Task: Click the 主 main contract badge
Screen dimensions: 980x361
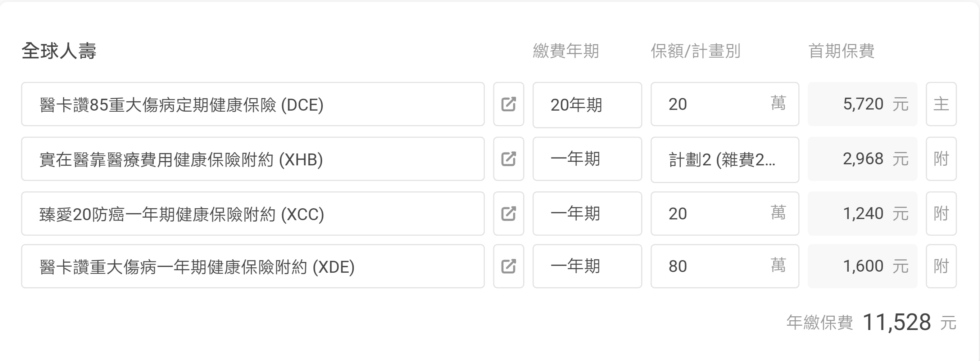Action: coord(941,104)
